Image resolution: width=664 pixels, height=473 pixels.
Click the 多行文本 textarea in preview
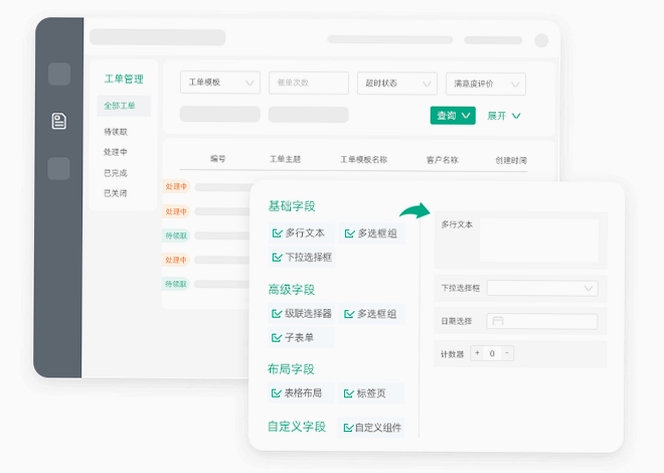point(539,240)
